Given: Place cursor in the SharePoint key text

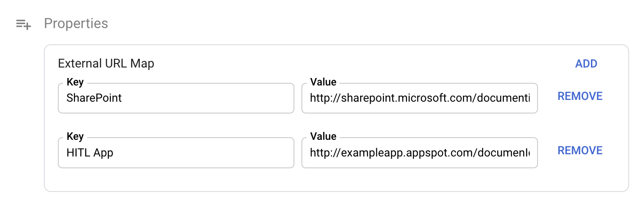Looking at the screenshot, I should coord(94,98).
